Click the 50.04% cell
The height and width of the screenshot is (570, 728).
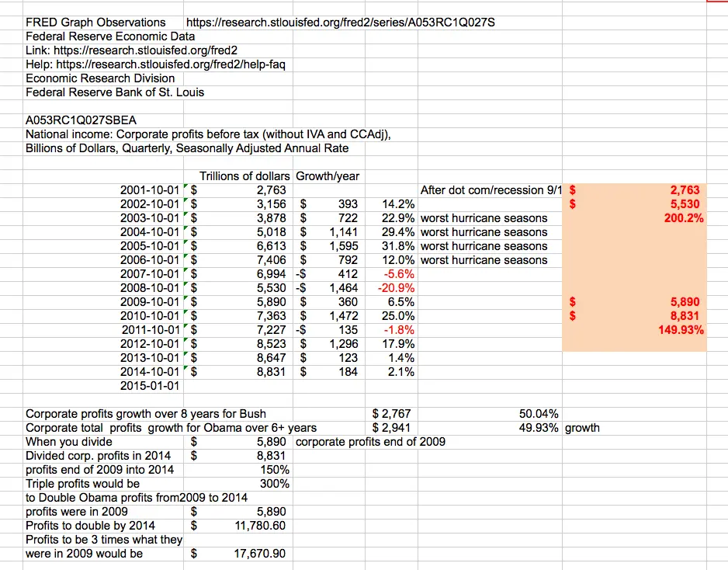(539, 413)
